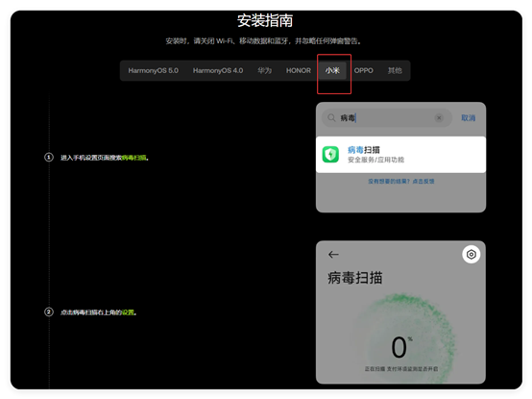Open the hexagon settings icon
Viewport: 532px width, 399px height.
[471, 255]
